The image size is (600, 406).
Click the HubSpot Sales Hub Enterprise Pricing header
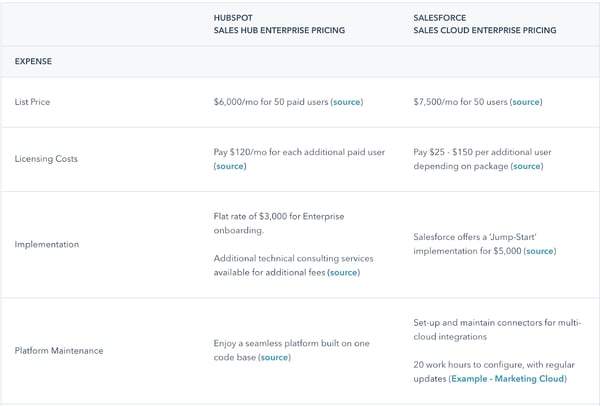point(279,24)
